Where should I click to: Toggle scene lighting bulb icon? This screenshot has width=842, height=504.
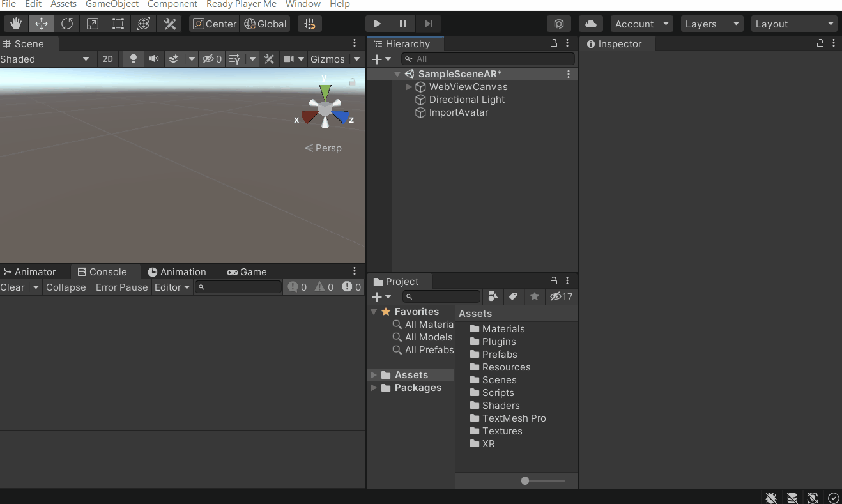134,59
